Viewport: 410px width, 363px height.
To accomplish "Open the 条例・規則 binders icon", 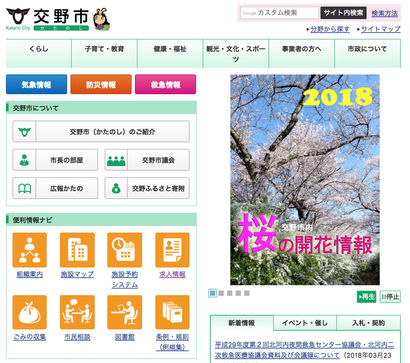I will 172,312.
